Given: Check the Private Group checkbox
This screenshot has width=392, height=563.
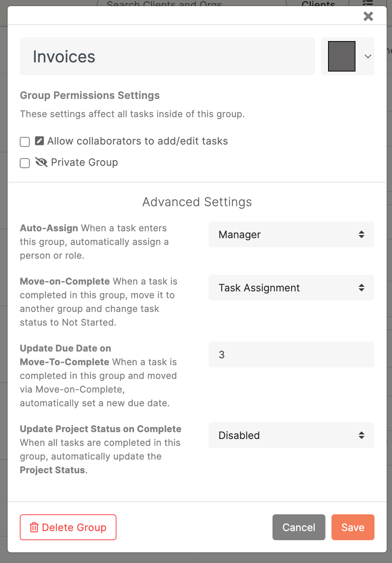Looking at the screenshot, I should (x=25, y=163).
